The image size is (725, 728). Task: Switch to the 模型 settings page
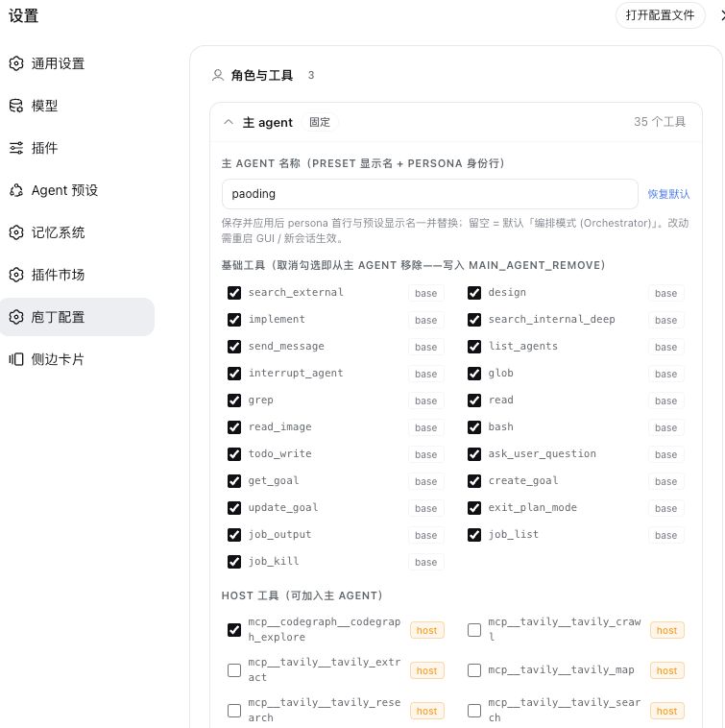pos(77,106)
